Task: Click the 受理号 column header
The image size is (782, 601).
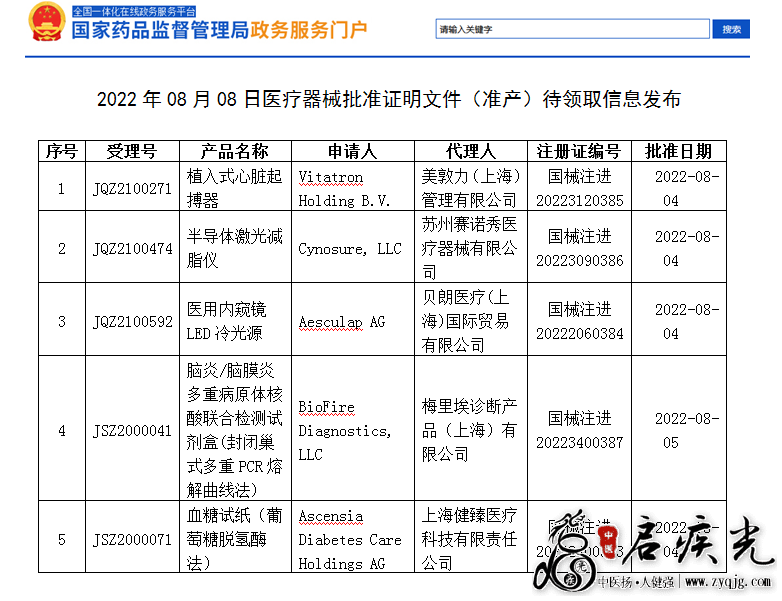Action: pos(132,151)
